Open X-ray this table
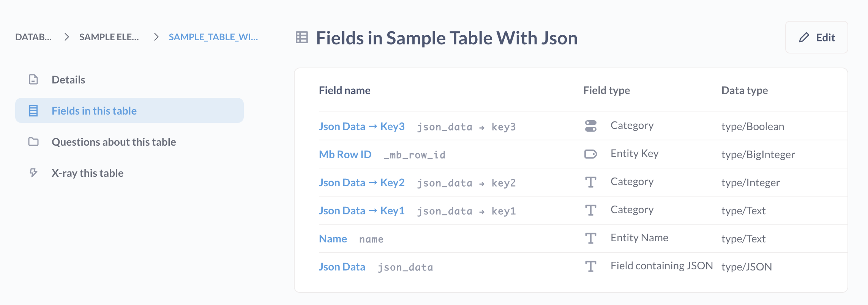 (87, 173)
